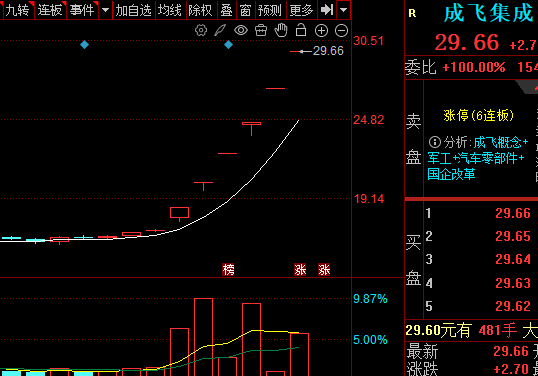Open dropdown arrow next to skip icon

(x=343, y=10)
